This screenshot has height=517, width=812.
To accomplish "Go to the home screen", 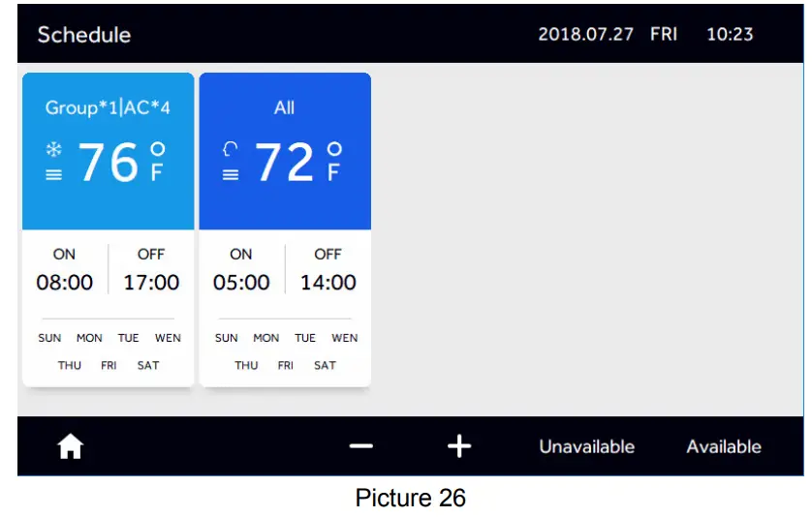I will click(x=71, y=446).
